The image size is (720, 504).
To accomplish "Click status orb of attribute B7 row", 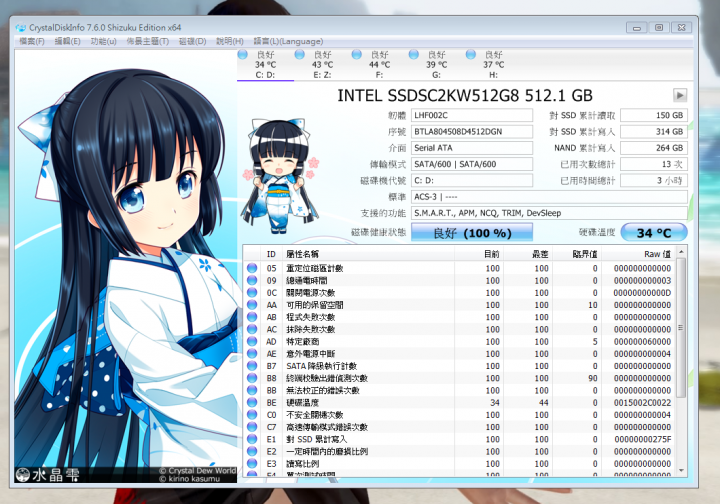I will click(x=252, y=366).
